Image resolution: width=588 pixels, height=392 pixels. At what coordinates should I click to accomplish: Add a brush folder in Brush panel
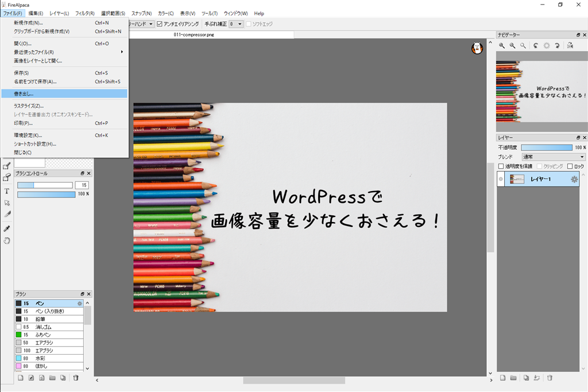pyautogui.click(x=52, y=378)
